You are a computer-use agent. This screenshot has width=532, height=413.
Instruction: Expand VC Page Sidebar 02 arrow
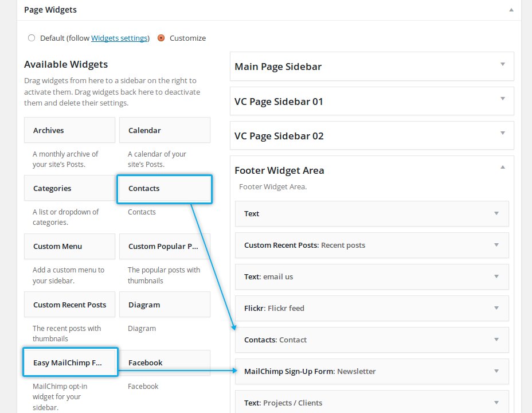click(x=502, y=133)
